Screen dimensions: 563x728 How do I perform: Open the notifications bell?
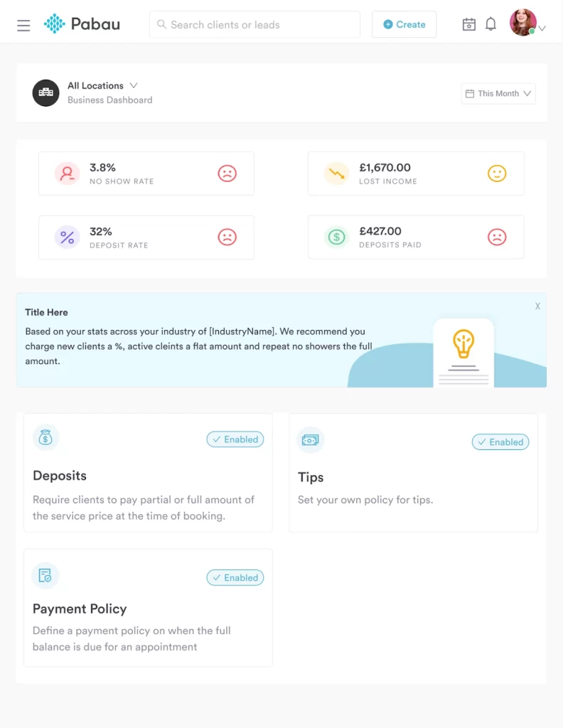(x=490, y=24)
